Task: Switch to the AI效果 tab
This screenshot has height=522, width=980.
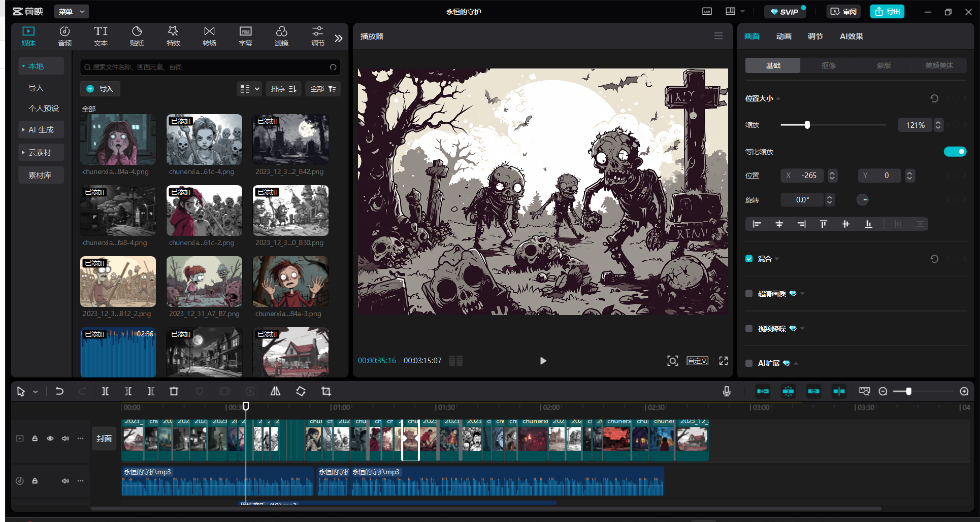Action: pyautogui.click(x=852, y=36)
